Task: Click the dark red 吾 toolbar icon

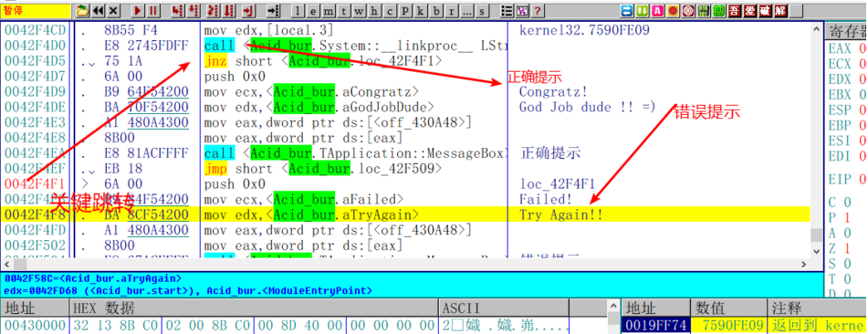Action: pyautogui.click(x=735, y=11)
